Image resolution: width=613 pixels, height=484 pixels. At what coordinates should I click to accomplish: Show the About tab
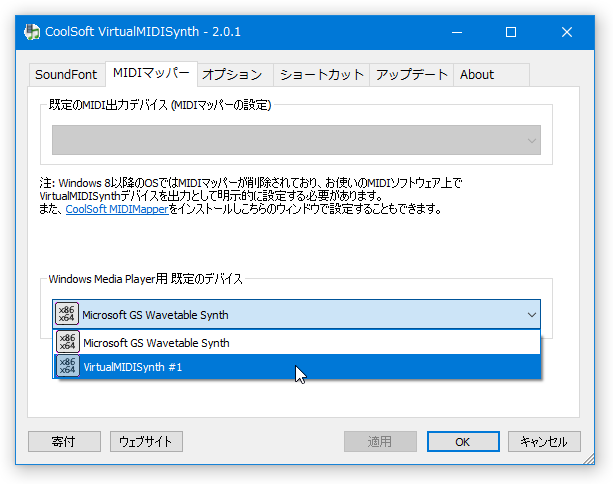pyautogui.click(x=491, y=74)
